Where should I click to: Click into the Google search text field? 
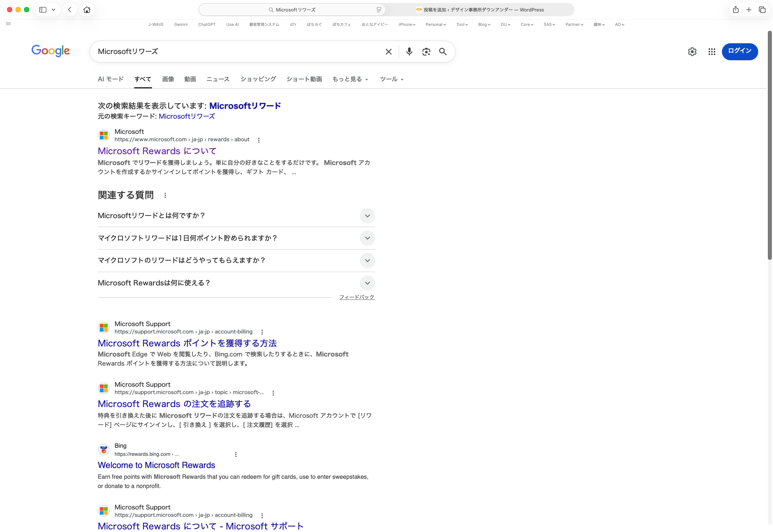click(237, 52)
